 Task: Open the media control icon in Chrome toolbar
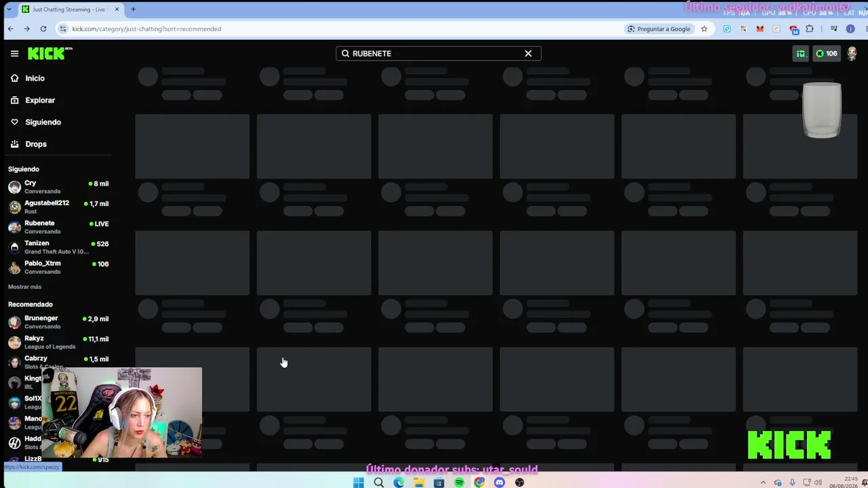[x=834, y=29]
